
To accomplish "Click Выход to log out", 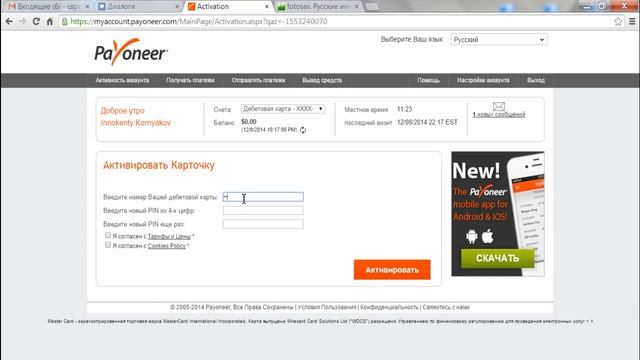I will point(536,80).
